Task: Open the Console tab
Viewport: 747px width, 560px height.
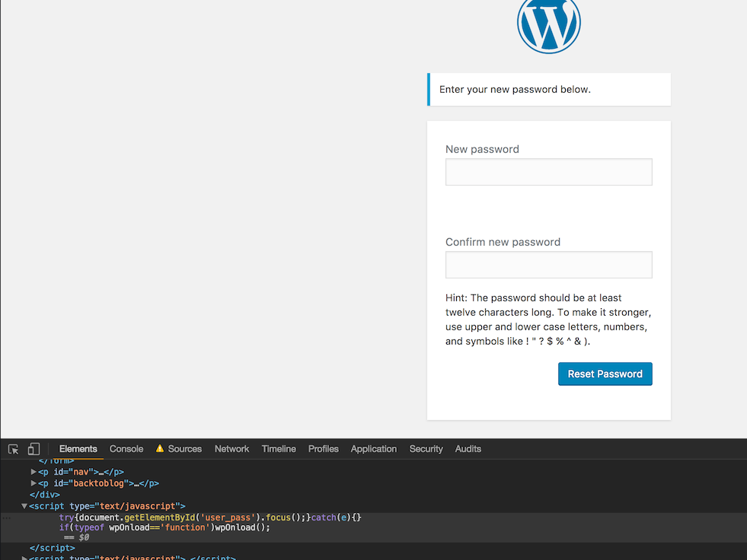Action: (x=126, y=449)
